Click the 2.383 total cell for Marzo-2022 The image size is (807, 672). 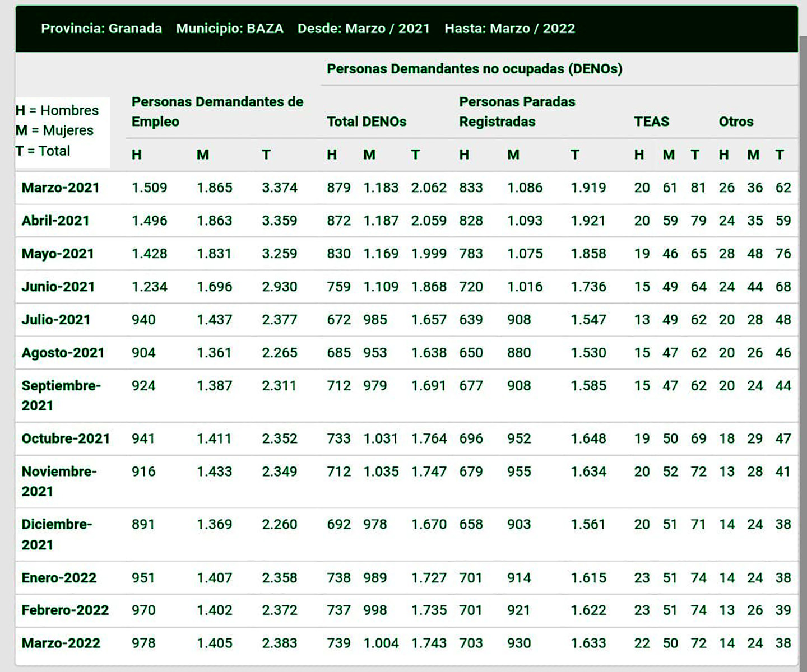279,643
